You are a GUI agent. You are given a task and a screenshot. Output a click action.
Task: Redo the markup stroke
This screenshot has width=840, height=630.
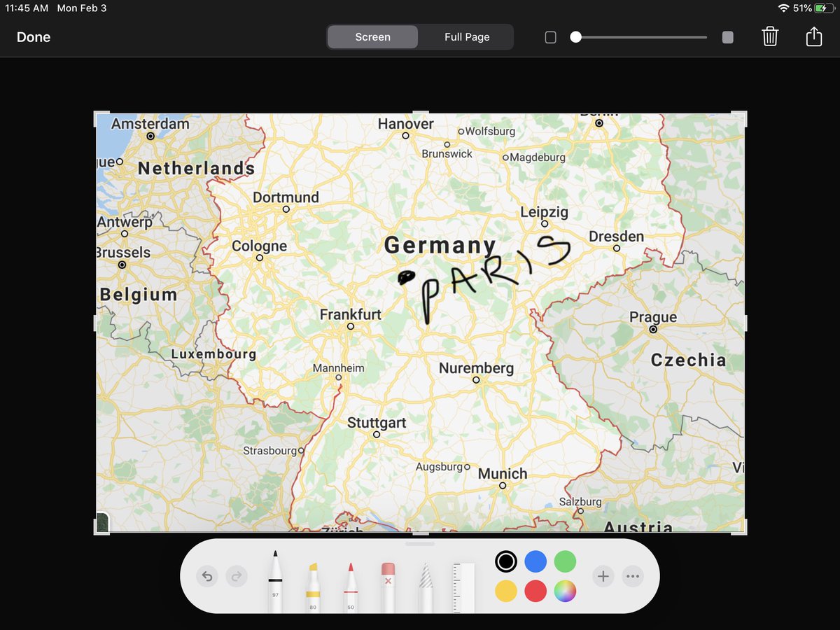[x=237, y=577]
